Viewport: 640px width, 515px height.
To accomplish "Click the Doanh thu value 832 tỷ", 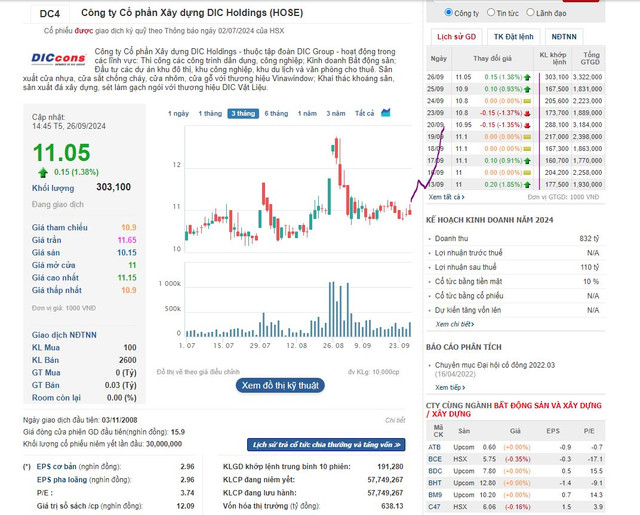I will point(589,239).
